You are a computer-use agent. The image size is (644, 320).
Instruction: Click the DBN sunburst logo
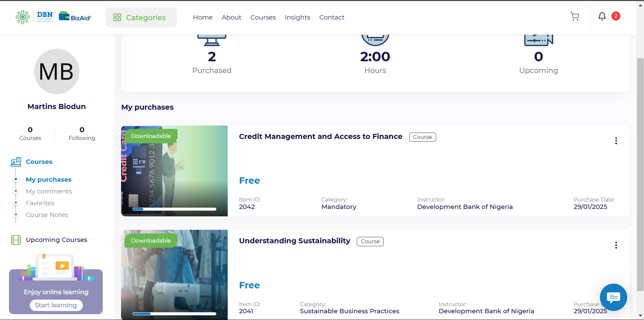point(23,17)
